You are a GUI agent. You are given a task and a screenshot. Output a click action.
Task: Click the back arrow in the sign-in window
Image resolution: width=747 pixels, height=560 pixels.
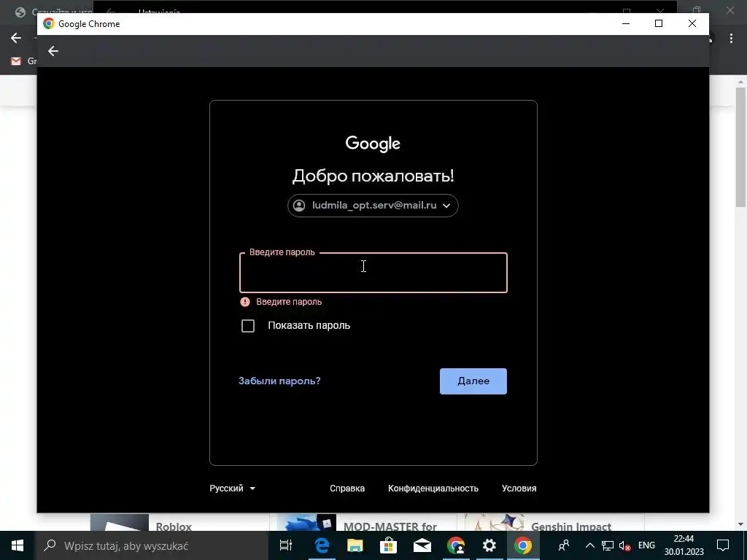(x=53, y=51)
